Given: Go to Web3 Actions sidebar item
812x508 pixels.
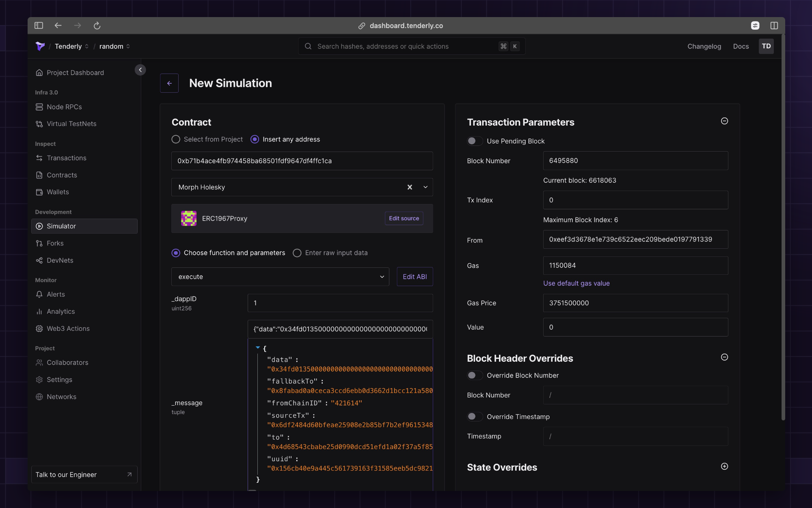Looking at the screenshot, I should (x=68, y=328).
